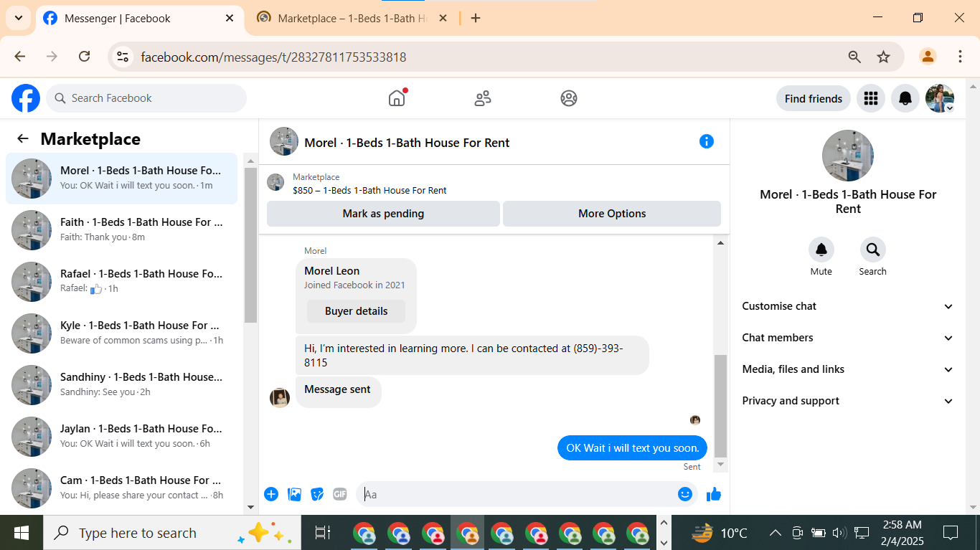The image size is (980, 550).
Task: Switch to the Marketplace 1-Beds 1-Bath tab
Action: tap(352, 19)
